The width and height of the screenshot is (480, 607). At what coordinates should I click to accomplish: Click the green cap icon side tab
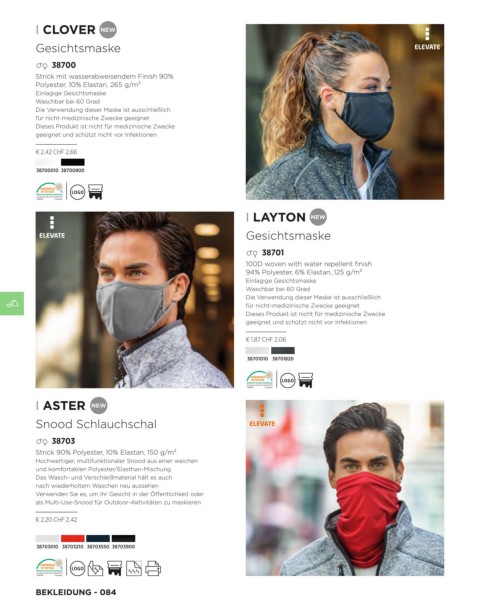(12, 303)
